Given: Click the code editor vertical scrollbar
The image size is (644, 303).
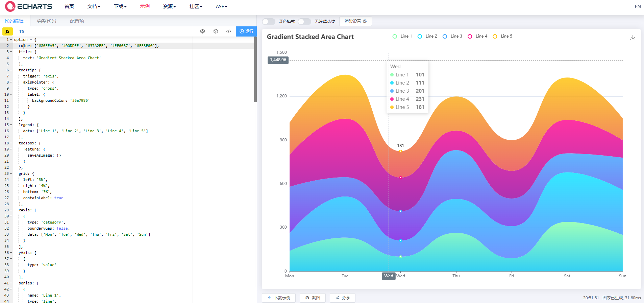Looking at the screenshot, I should [x=255, y=69].
